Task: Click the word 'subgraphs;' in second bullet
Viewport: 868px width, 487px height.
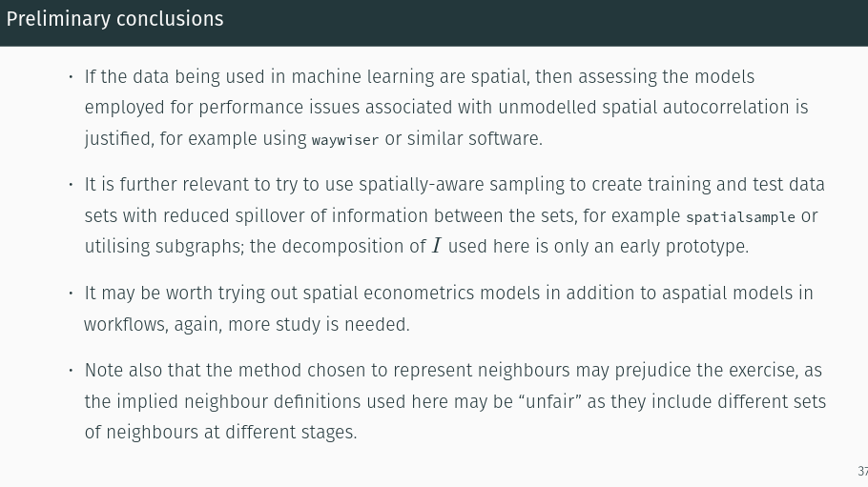Action: 199,247
